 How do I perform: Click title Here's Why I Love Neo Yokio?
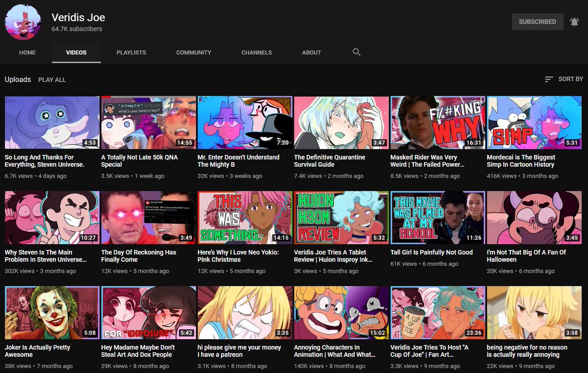click(x=238, y=256)
